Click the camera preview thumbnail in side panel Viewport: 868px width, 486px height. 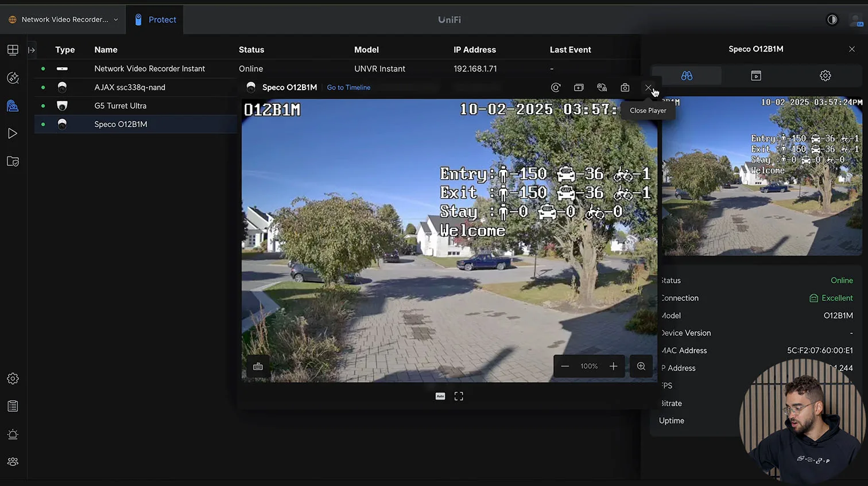(x=762, y=176)
